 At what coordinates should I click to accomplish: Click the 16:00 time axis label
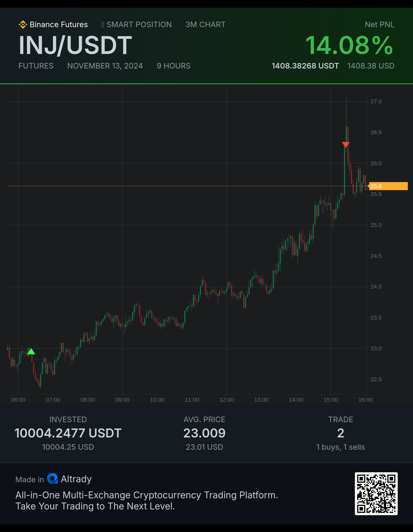tap(366, 400)
